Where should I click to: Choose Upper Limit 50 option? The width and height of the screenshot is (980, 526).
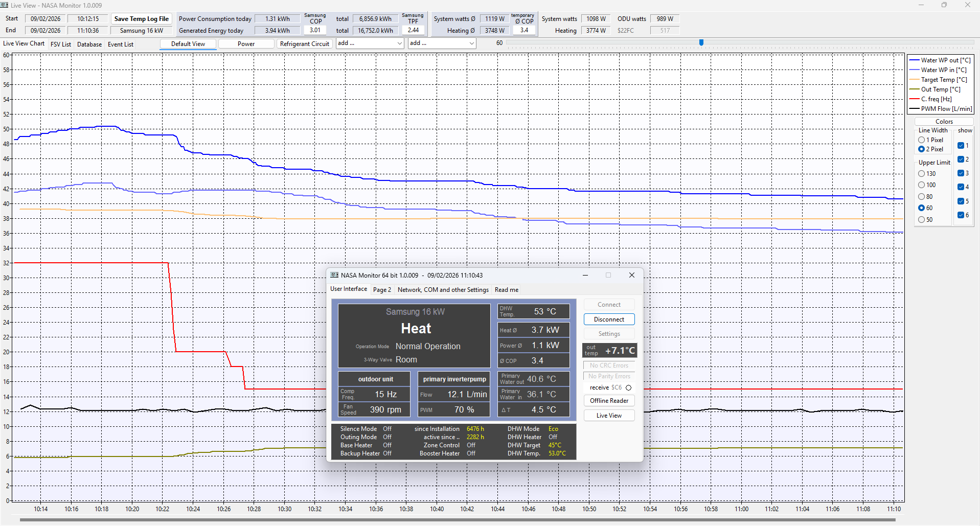(922, 220)
